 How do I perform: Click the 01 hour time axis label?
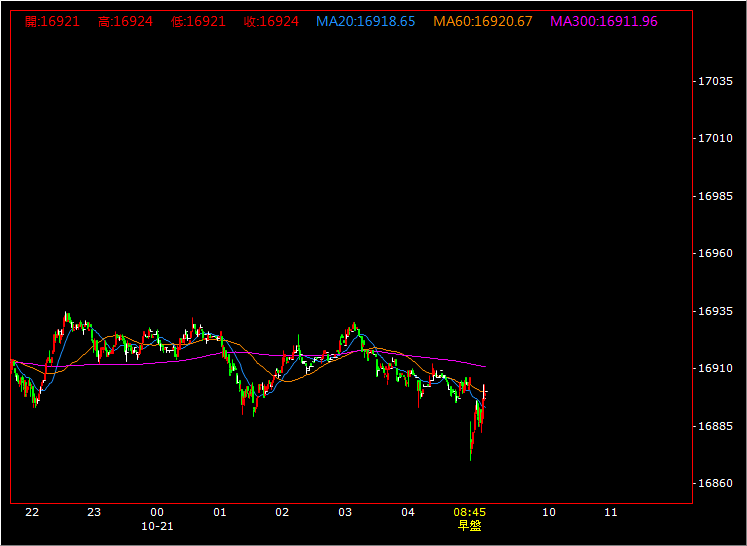point(220,512)
